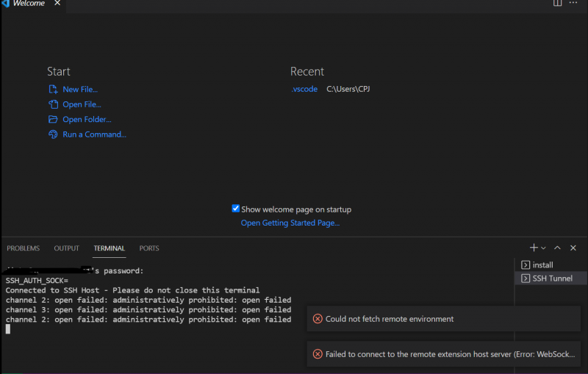Select the SSH Tunnel terminal entry

[x=551, y=278]
